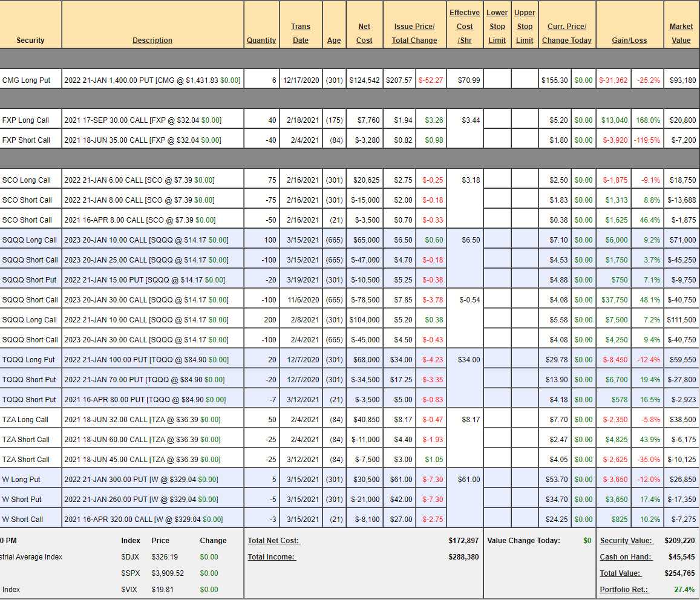700x600 pixels.
Task: Click Lower Stop Limit cell for CMG Long Put
Action: [497, 80]
